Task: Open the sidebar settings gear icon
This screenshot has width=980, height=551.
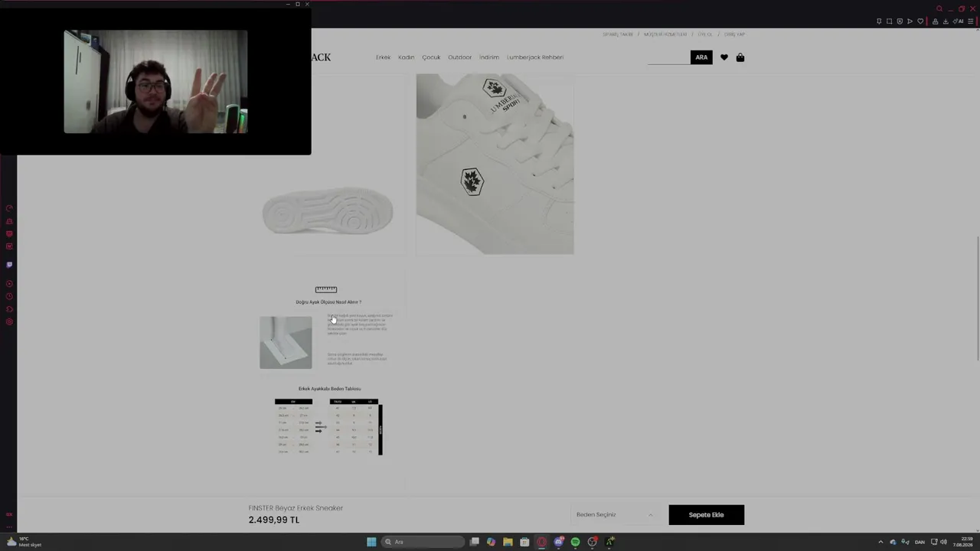Action: click(9, 322)
